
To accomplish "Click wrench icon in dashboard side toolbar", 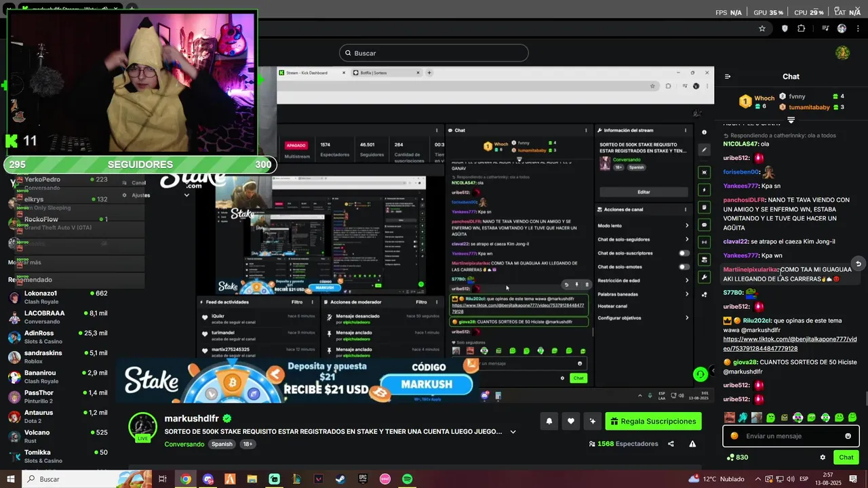I will click(705, 277).
